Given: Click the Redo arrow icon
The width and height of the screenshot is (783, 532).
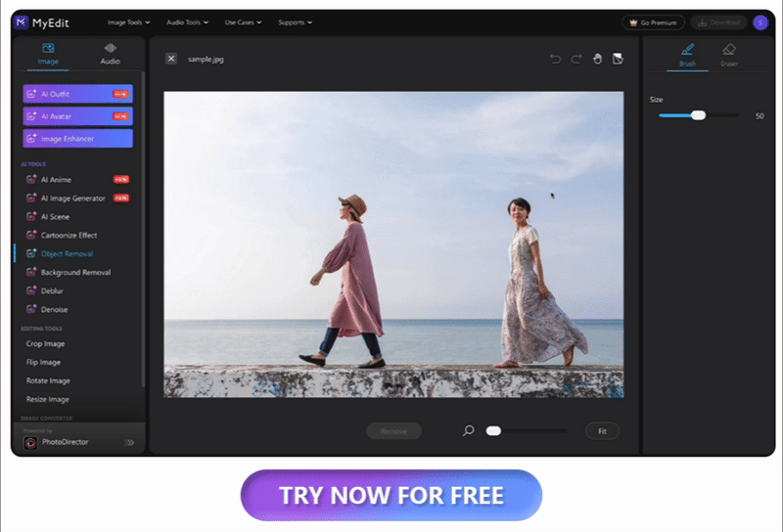Looking at the screenshot, I should pyautogui.click(x=576, y=59).
